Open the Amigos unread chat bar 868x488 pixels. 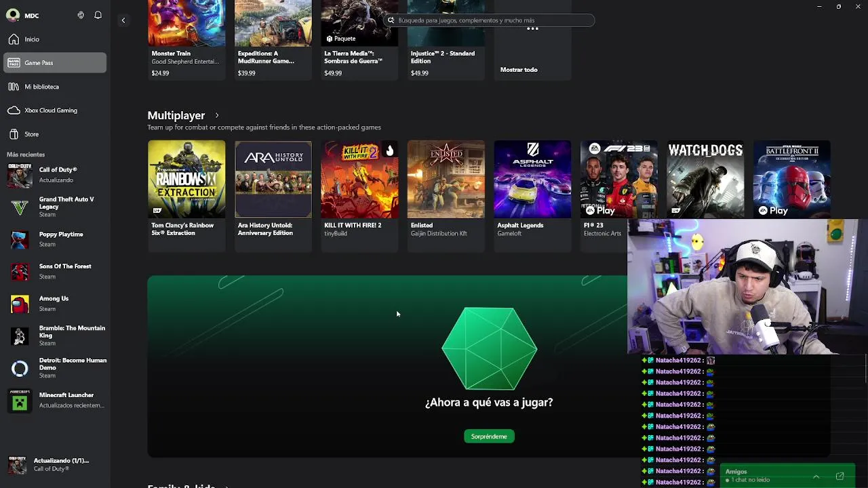tap(787, 476)
